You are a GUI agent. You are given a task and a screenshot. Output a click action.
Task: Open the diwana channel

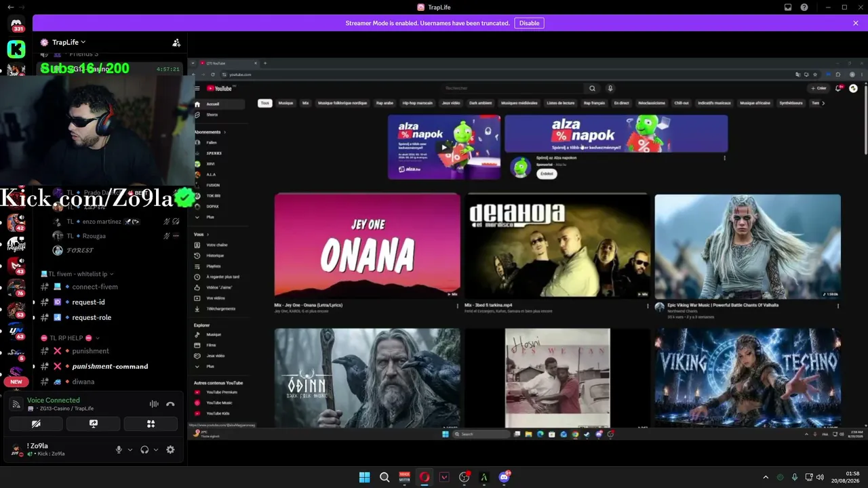pos(83,382)
